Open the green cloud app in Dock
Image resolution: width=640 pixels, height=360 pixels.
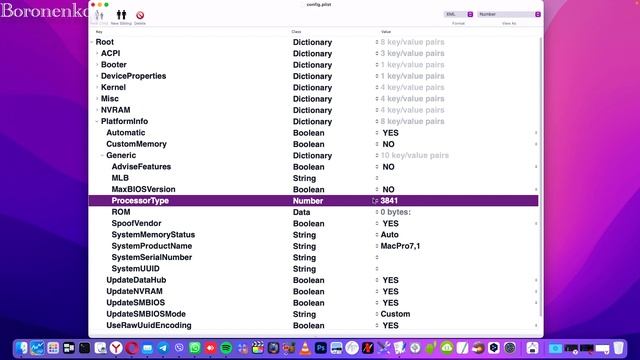[x=447, y=348]
